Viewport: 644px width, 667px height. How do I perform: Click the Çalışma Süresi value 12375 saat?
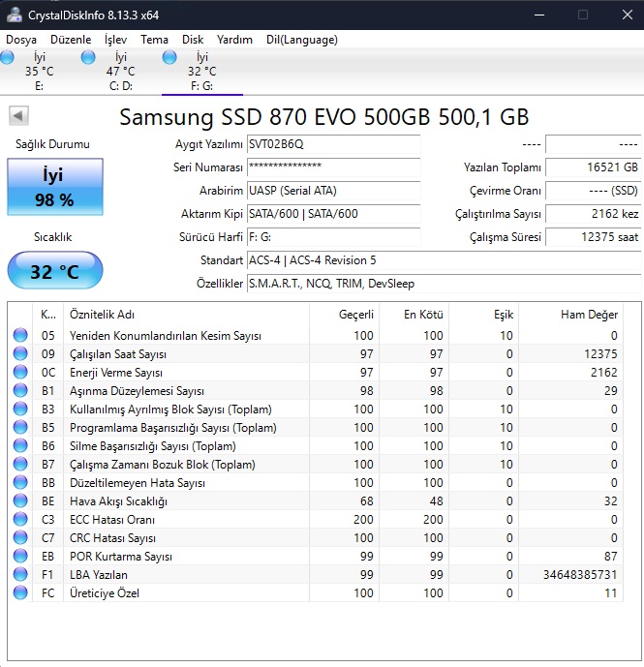pos(594,237)
